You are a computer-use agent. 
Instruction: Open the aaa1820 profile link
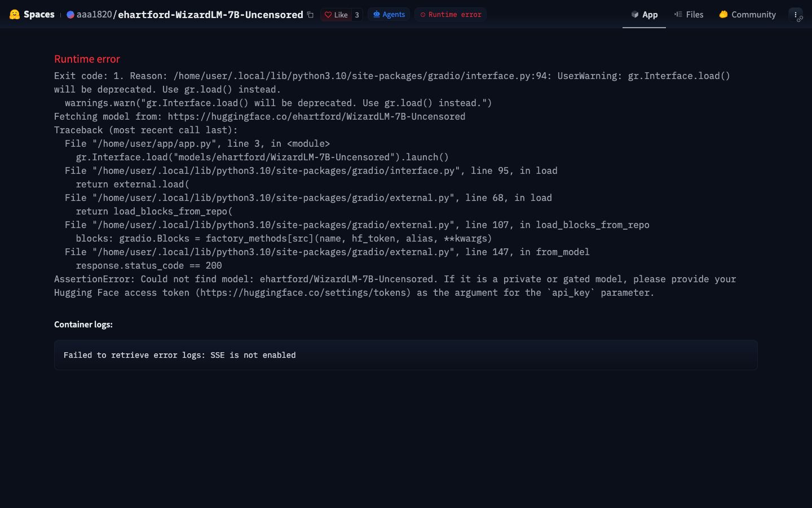pos(94,15)
